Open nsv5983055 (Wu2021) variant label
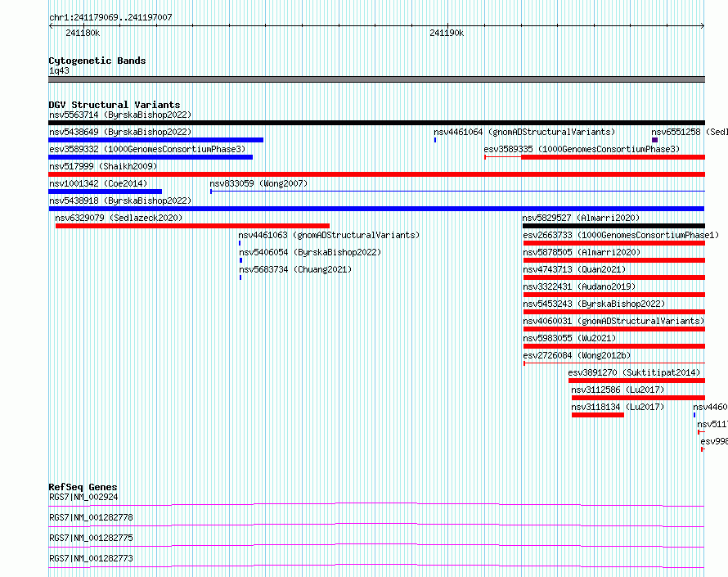This screenshot has width=728, height=577. point(569,338)
